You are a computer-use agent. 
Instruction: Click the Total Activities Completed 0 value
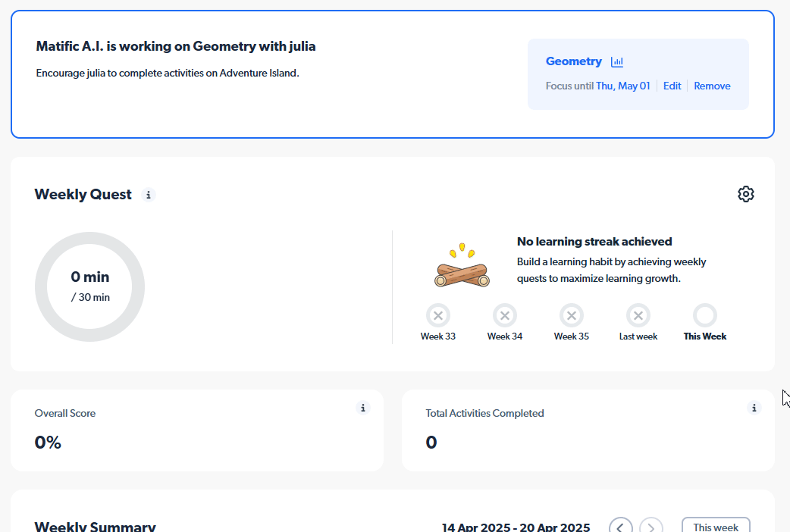pyautogui.click(x=431, y=443)
